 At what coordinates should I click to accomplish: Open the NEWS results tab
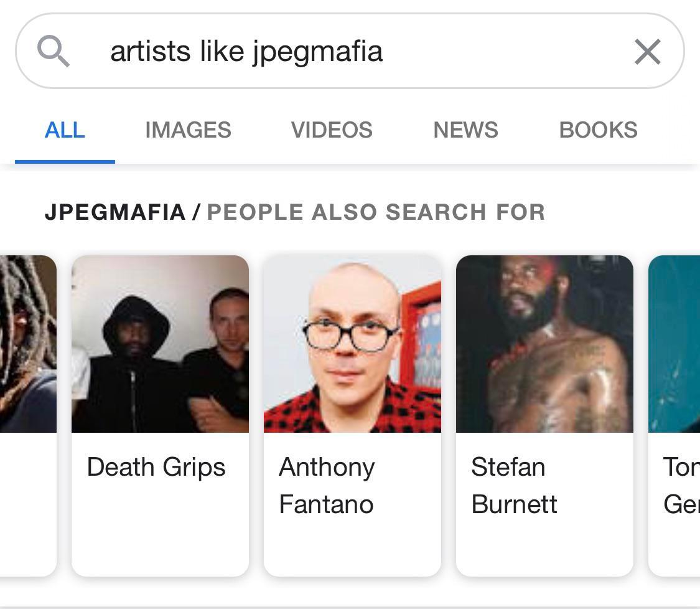coord(465,130)
